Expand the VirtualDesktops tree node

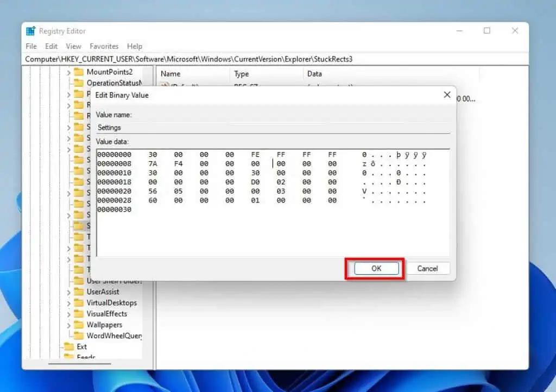69,302
